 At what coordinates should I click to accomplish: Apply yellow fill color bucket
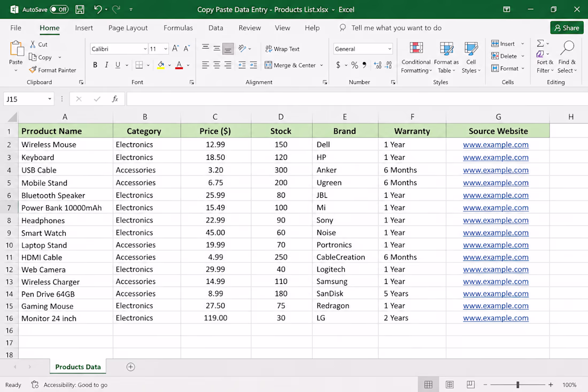161,65
